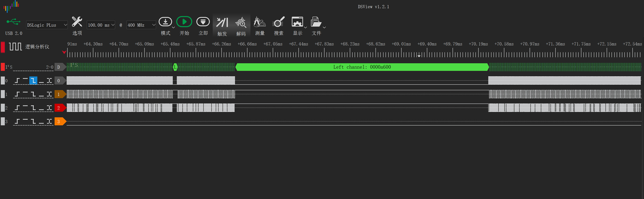Open the 100.00 ms duration dropdown
Screen dimensions: 644x199
101,25
